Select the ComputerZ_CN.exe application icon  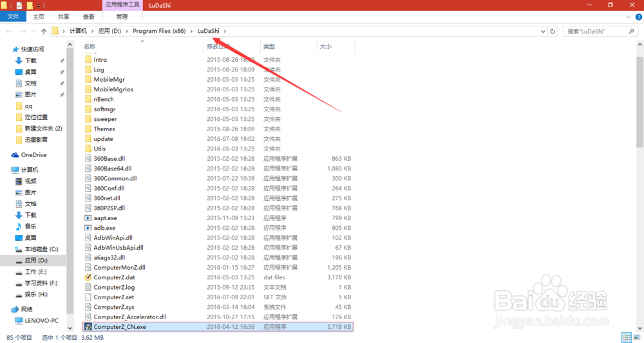88,326
